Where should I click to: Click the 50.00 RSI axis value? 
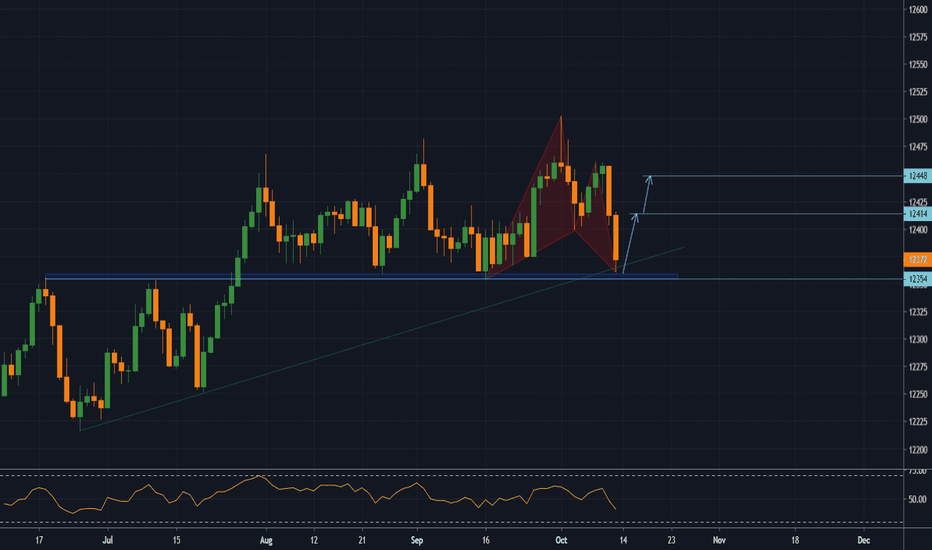[x=917, y=499]
